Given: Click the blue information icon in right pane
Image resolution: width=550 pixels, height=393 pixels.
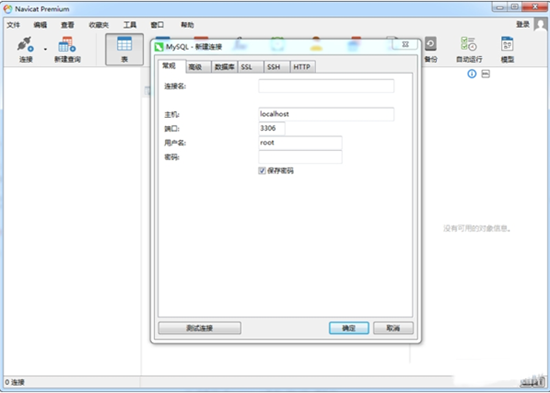Looking at the screenshot, I should pyautogui.click(x=472, y=74).
